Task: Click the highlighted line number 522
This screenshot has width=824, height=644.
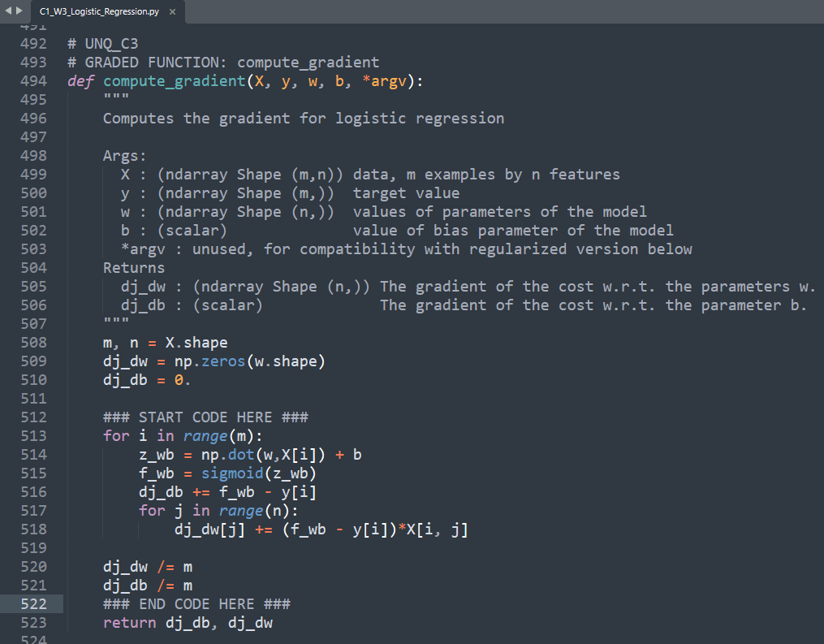Action: click(34, 603)
